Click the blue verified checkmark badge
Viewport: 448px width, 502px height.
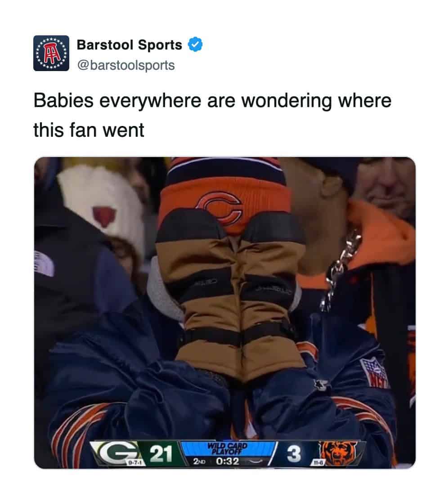click(195, 45)
